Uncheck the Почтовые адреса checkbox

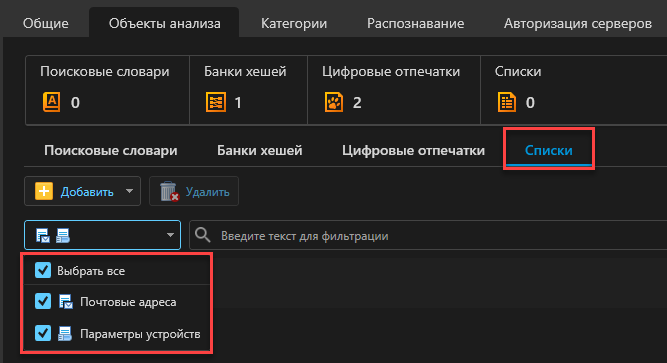tap(43, 301)
